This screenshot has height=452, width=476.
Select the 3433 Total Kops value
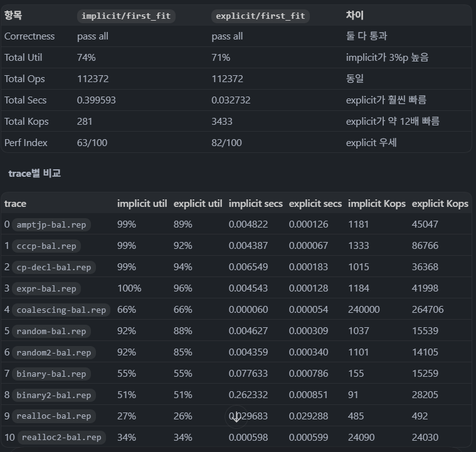[222, 122]
